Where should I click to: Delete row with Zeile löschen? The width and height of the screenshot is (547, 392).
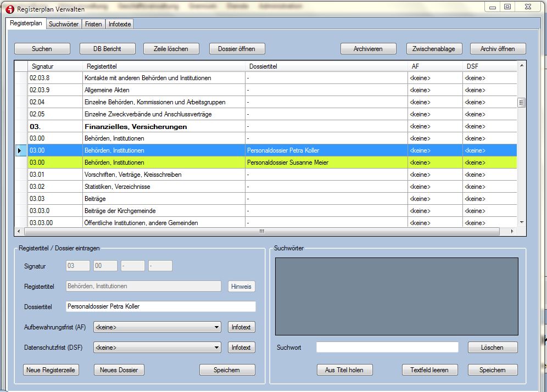tap(171, 49)
